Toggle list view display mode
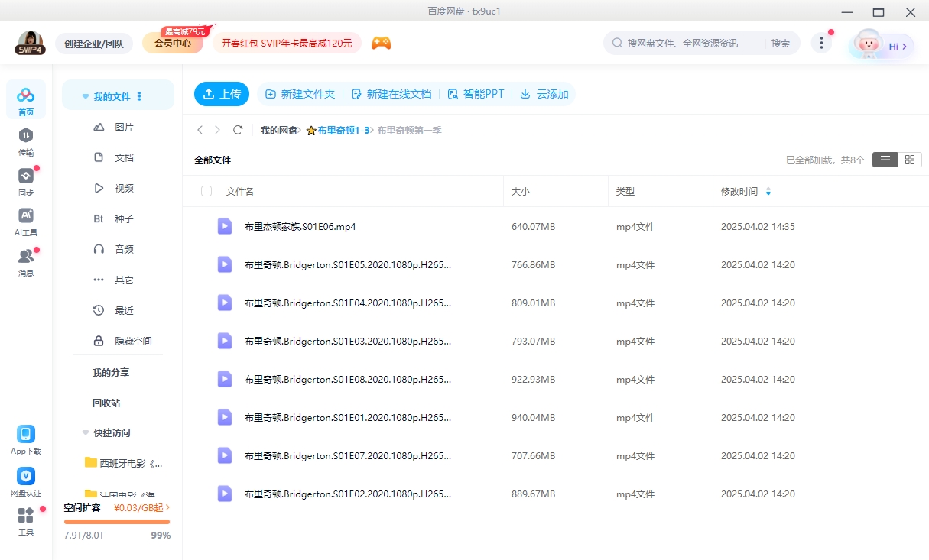Screen dimensions: 929x560 click(885, 160)
